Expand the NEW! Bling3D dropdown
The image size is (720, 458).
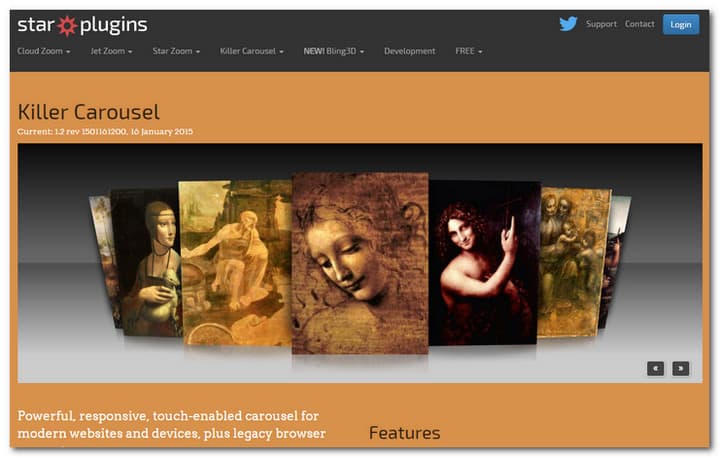pos(334,51)
